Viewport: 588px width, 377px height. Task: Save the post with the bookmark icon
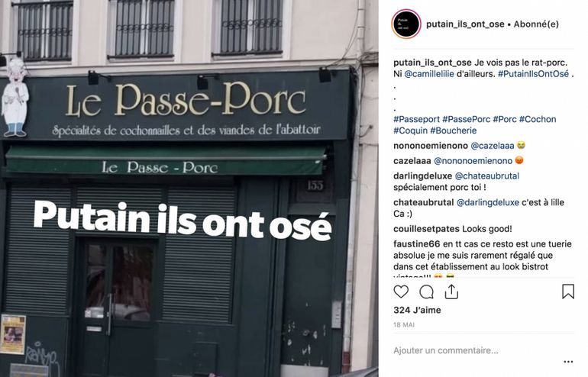568,292
